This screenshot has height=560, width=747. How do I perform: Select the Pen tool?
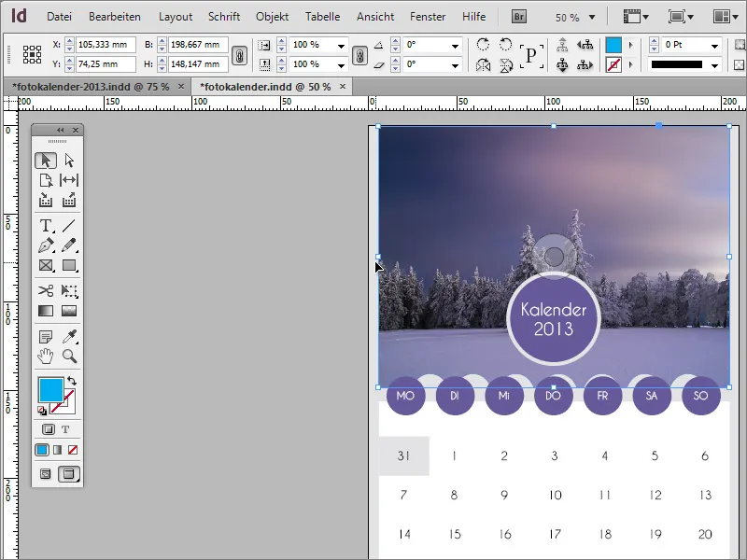[x=46, y=245]
